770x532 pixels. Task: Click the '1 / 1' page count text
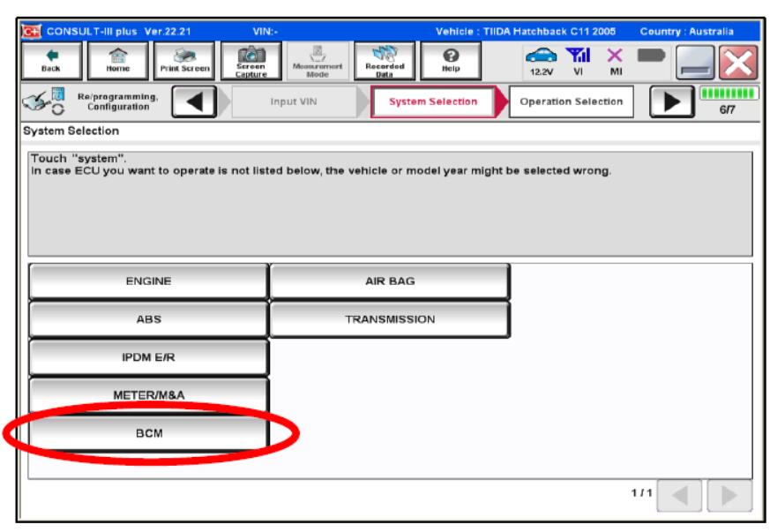[641, 492]
